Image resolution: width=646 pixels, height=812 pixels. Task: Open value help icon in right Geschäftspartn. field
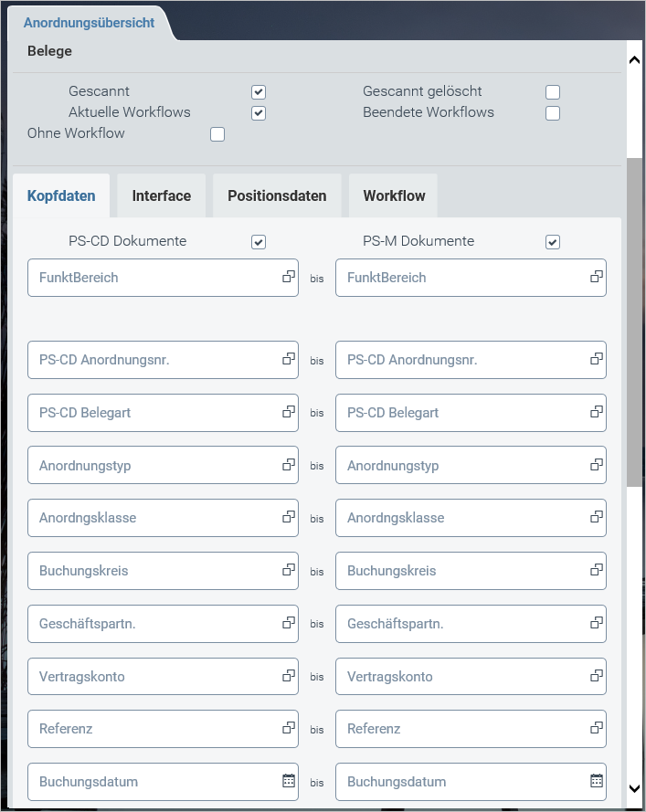(596, 623)
